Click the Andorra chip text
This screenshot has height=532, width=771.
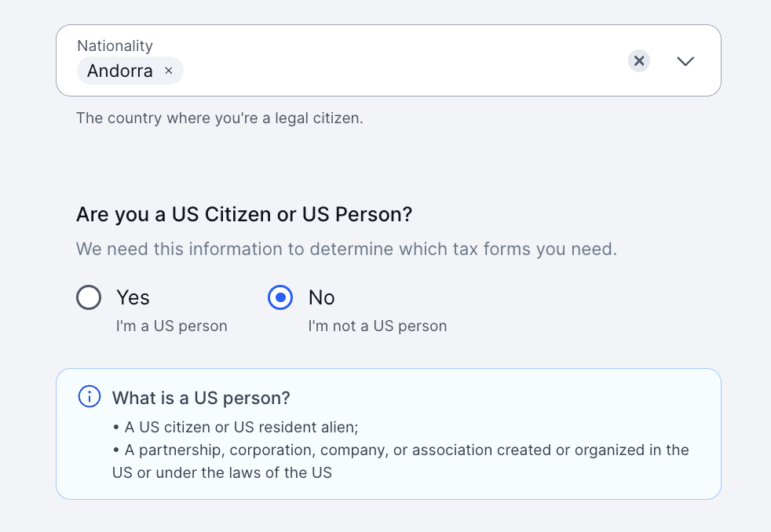pyautogui.click(x=119, y=71)
